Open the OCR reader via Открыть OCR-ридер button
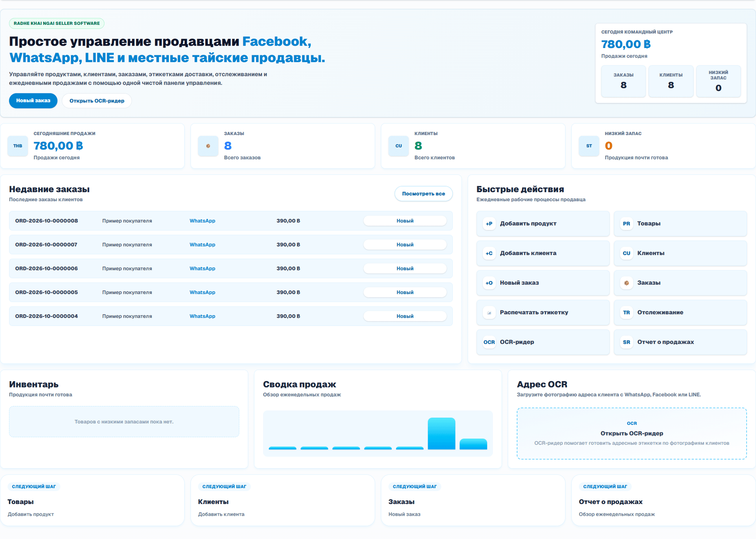This screenshot has width=756, height=539. tap(97, 101)
